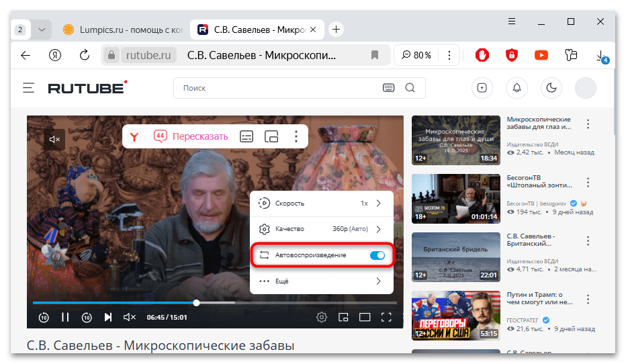The height and width of the screenshot is (364, 626).
Task: Click the upload video plus icon
Action: [482, 88]
